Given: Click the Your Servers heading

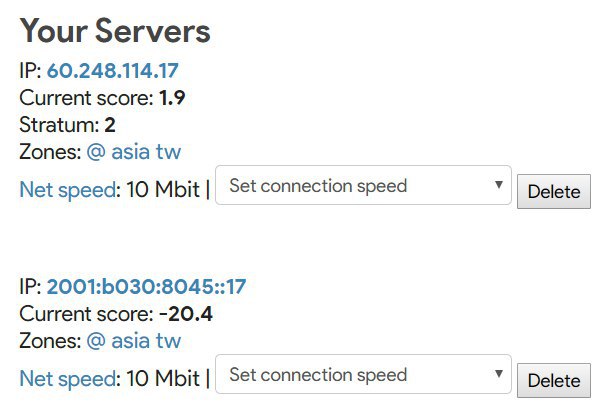Looking at the screenshot, I should click(115, 31).
